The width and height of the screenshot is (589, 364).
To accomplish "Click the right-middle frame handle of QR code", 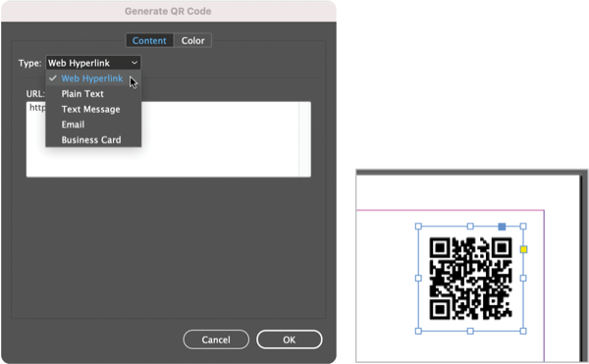I will [x=523, y=278].
